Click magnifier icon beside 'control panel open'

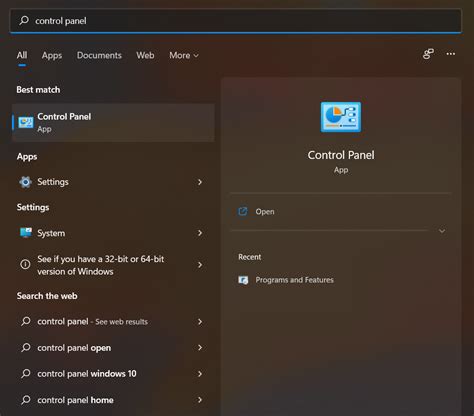pyautogui.click(x=26, y=348)
